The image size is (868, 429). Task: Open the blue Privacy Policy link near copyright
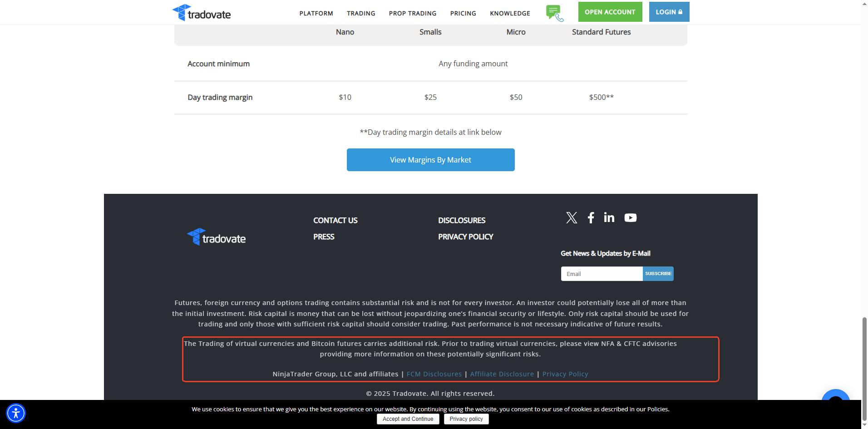point(565,374)
